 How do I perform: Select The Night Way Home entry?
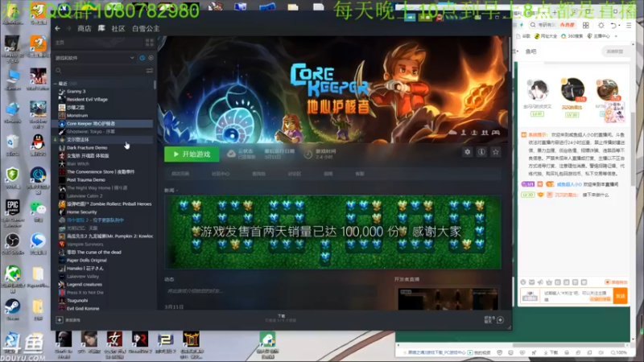coord(97,188)
